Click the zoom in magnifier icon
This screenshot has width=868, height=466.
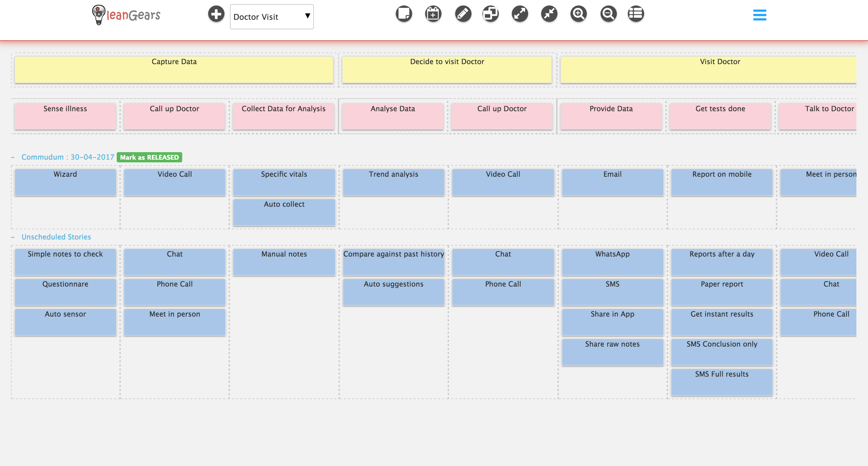[x=579, y=14]
